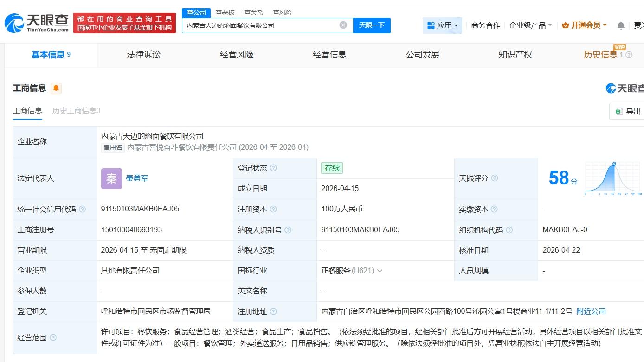The width and height of the screenshot is (644, 362).
Task: Click the clear icon in the search box
Action: (343, 25)
